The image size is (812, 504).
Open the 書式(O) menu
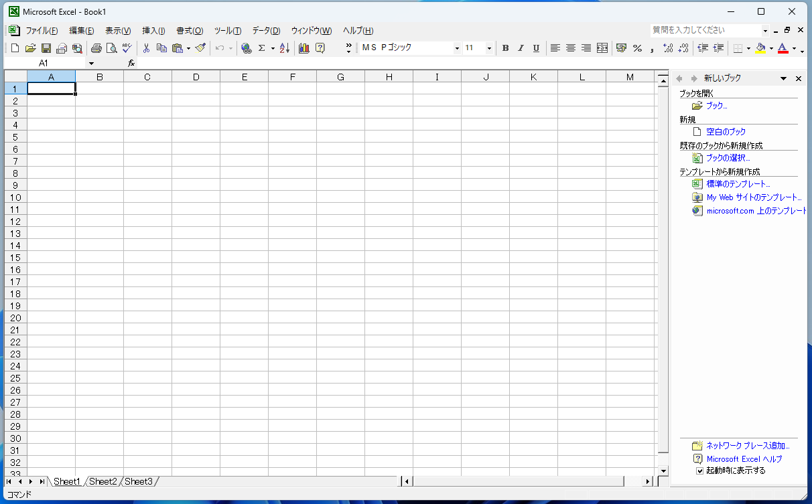(x=190, y=31)
